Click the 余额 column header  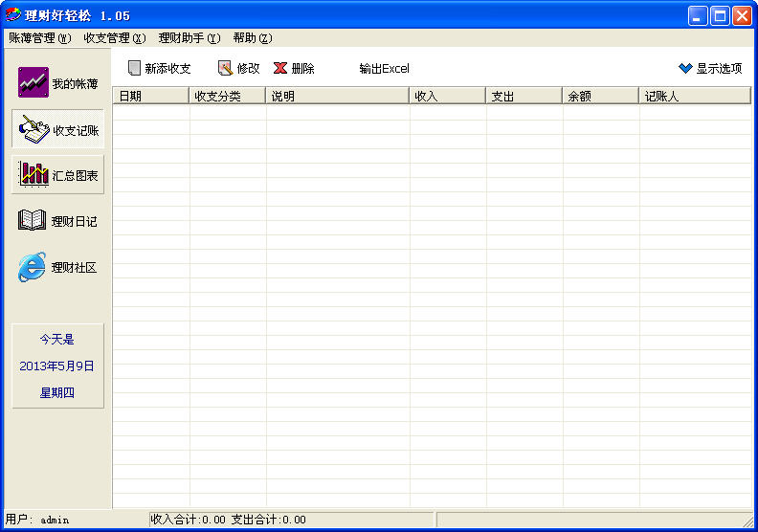point(600,96)
